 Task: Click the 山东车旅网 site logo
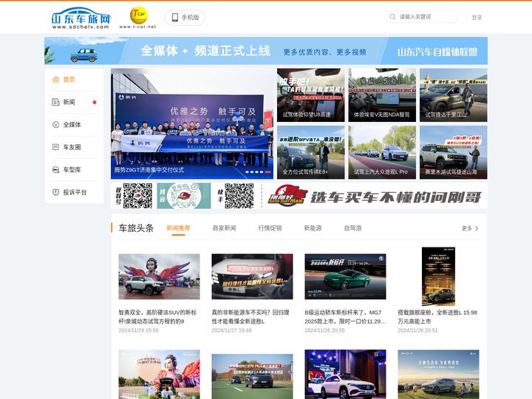tap(81, 18)
